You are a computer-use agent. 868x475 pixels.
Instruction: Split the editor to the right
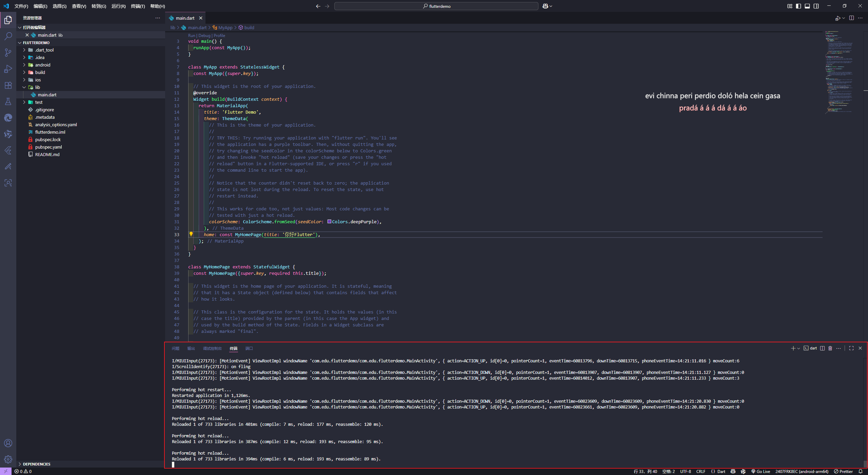coord(851,18)
